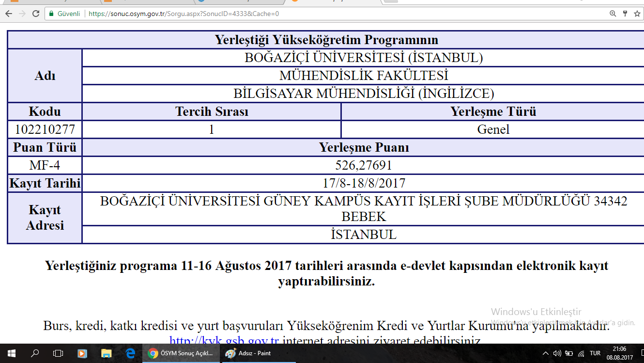Select the program code 102210277

point(45,129)
